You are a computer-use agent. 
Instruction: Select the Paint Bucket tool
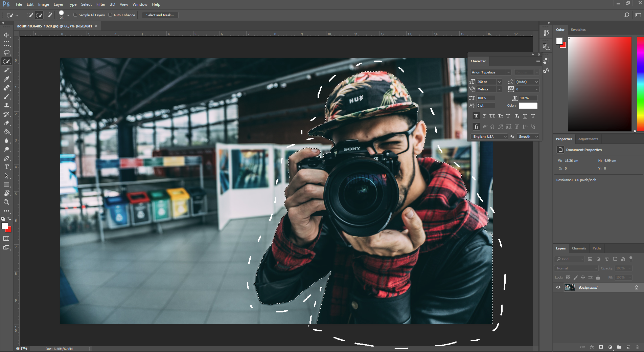[x=6, y=132]
